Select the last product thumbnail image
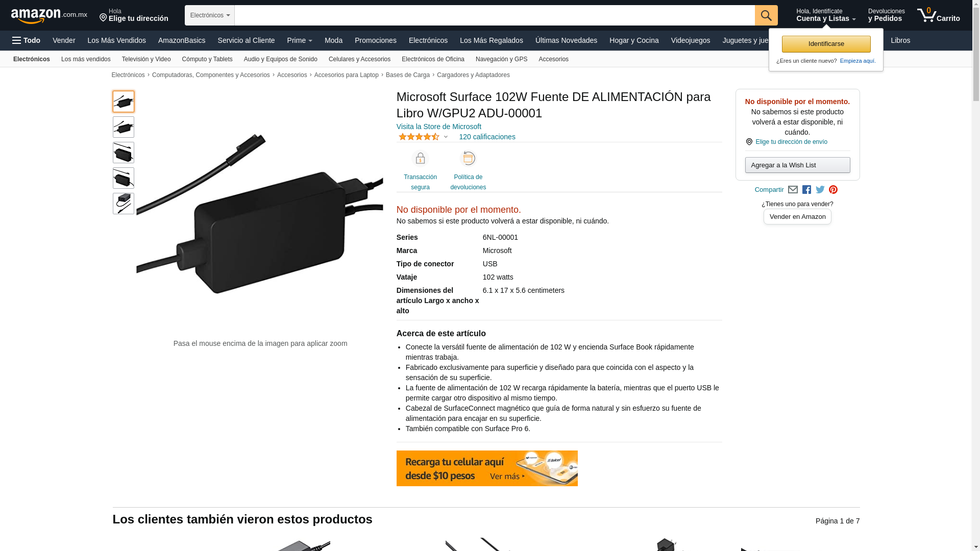 124,204
